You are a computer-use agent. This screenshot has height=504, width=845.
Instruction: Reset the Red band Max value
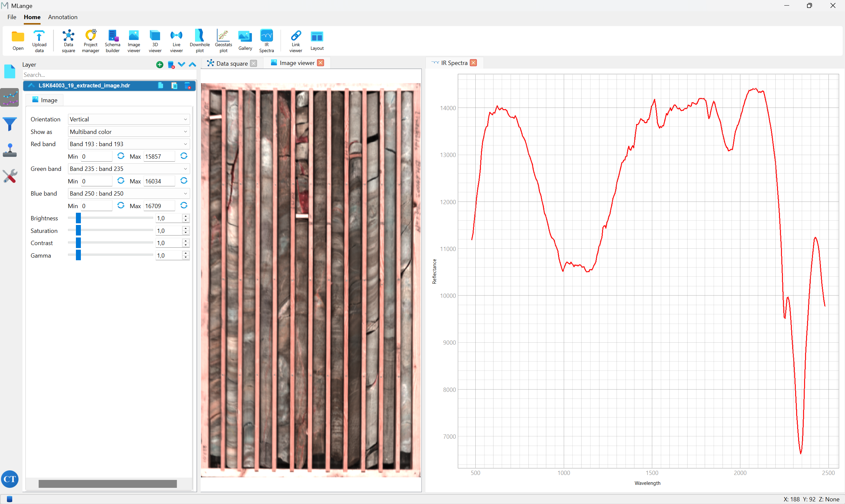(184, 156)
